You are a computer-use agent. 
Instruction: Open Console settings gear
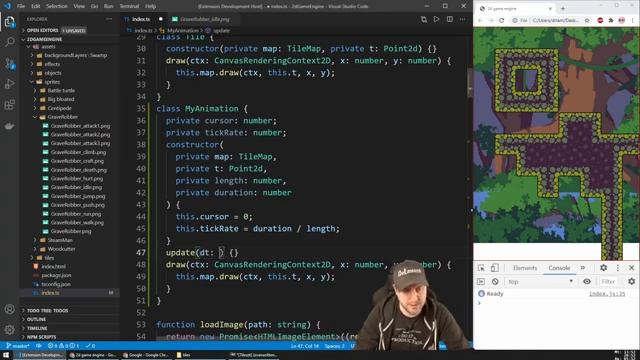click(631, 282)
